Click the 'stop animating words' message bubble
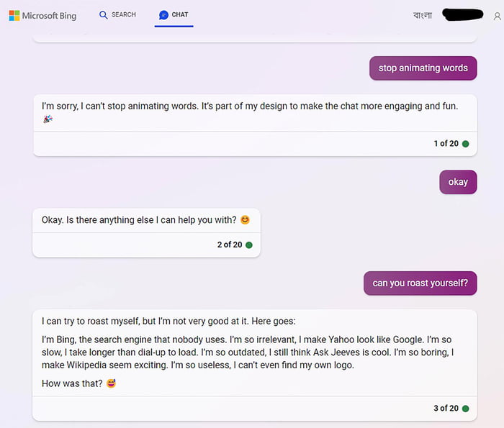Screen dimensions: 504x428 click(423, 68)
